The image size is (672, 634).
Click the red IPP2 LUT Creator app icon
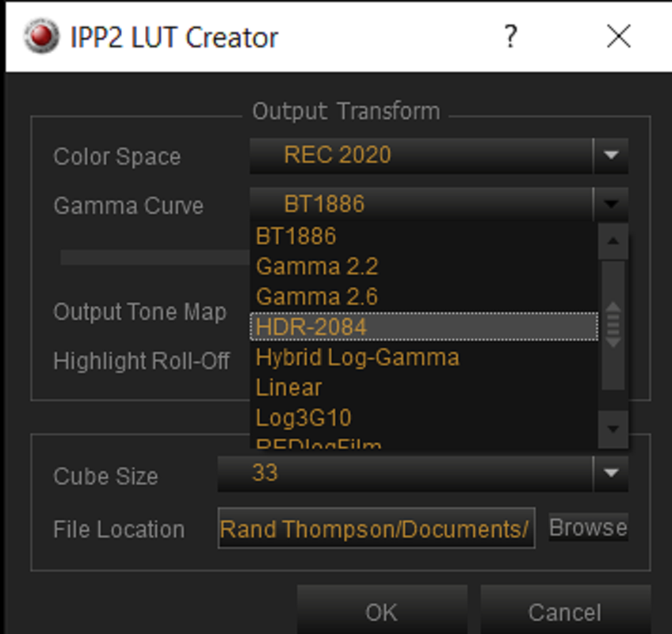[41, 36]
